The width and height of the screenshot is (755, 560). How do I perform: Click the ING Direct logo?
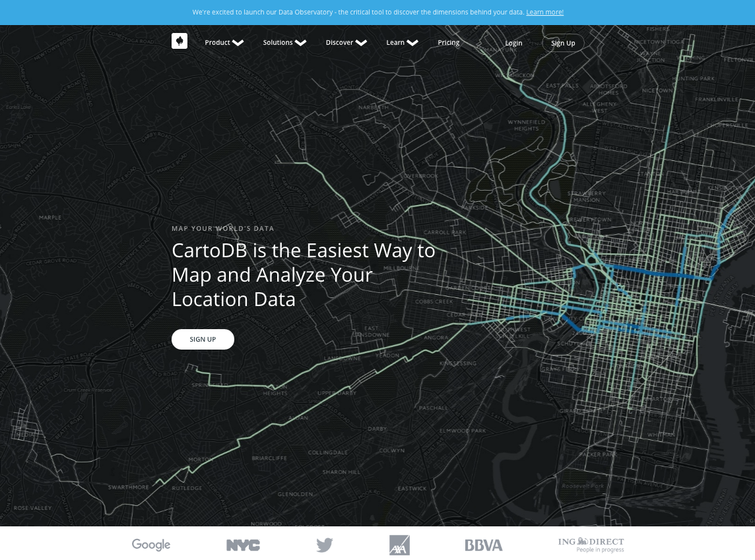click(591, 545)
